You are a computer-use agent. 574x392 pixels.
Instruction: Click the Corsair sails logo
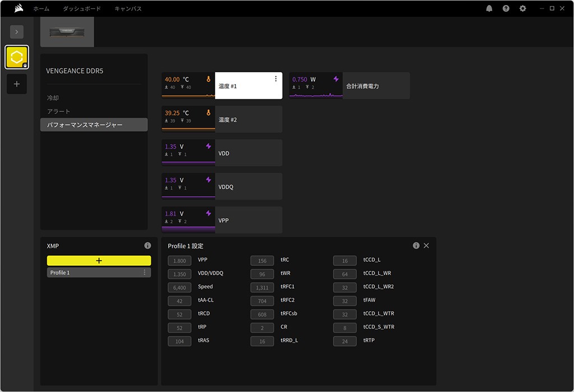(18, 8)
